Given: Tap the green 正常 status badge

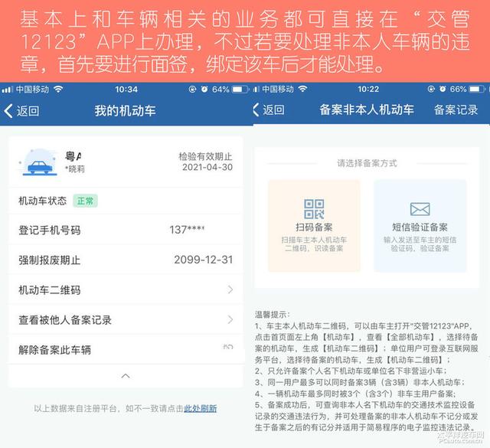Looking at the screenshot, I should (85, 201).
